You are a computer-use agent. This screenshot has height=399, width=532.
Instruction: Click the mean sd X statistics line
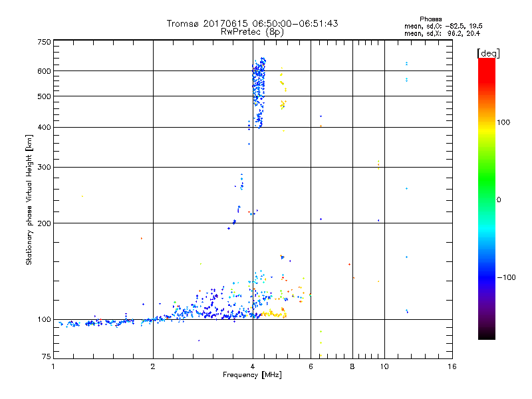coord(442,33)
